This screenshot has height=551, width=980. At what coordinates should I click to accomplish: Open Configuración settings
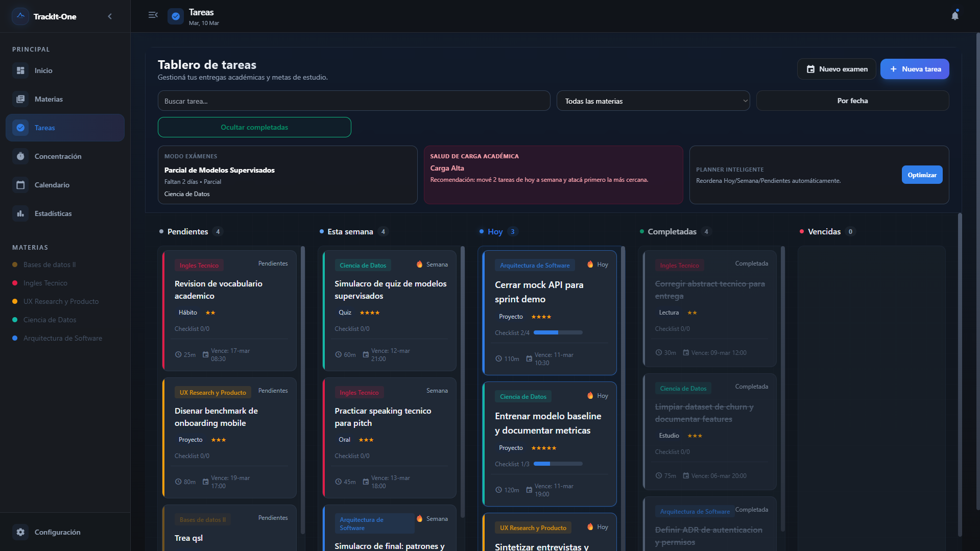(65, 532)
